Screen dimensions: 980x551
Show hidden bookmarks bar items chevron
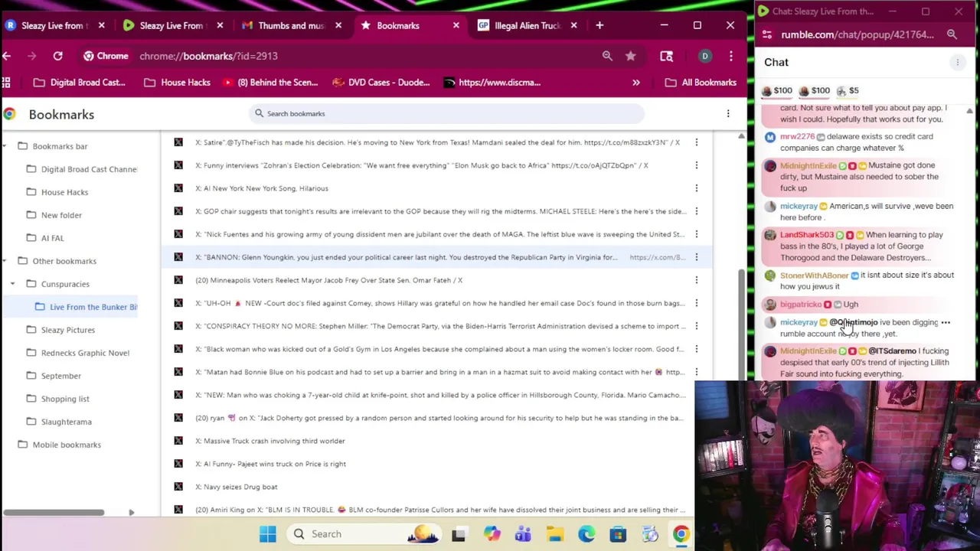pyautogui.click(x=635, y=83)
